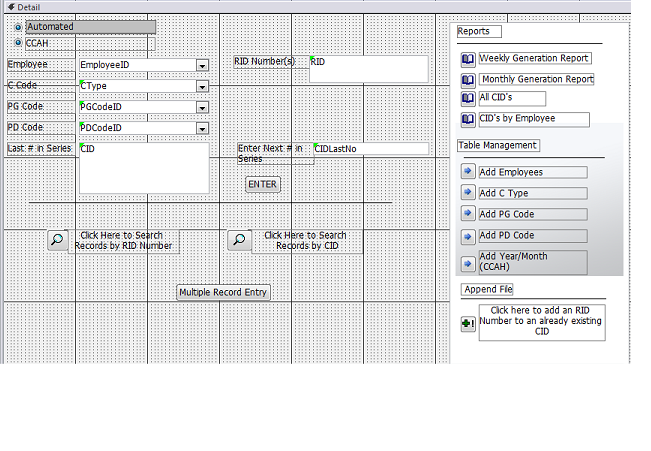Screen dimensions: 651x451
Task: Click the book icon beside All CID's
Action: (468, 99)
